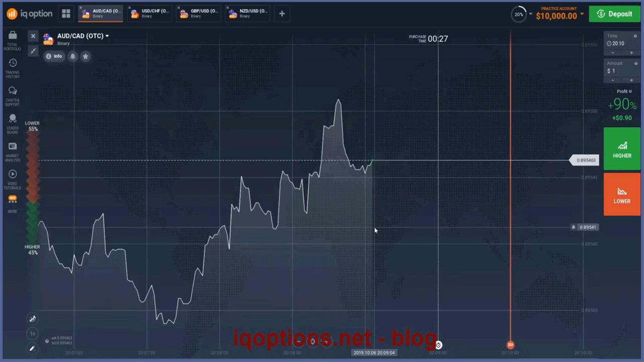Viewport: 644px width, 362px height.
Task: Open the Total Portfolio sidebar panel
Action: [x=13, y=40]
